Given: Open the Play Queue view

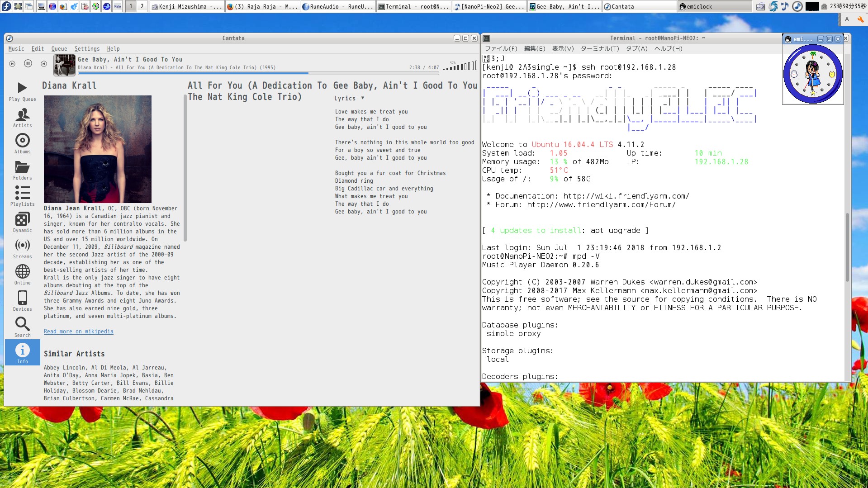Looking at the screenshot, I should [x=22, y=91].
